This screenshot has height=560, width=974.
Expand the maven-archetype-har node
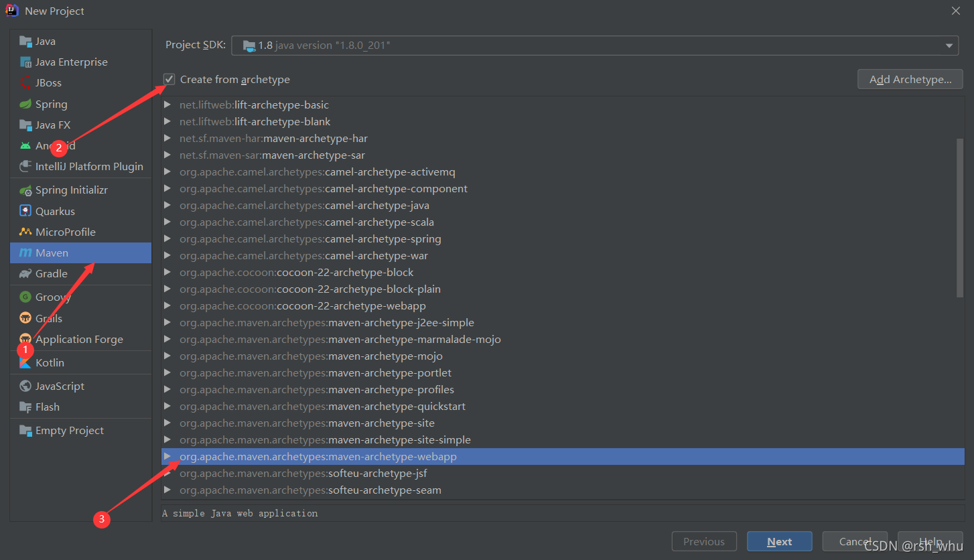coord(167,138)
